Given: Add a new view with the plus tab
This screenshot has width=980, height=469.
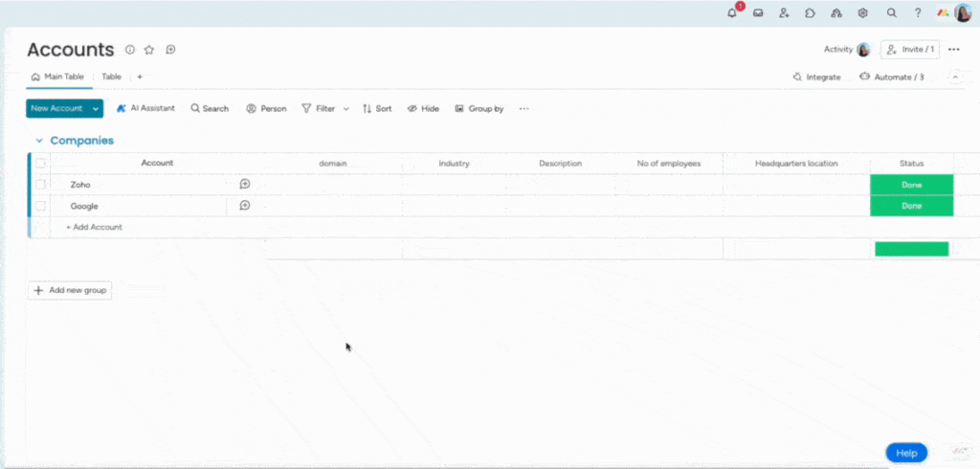Looking at the screenshot, I should point(140,77).
